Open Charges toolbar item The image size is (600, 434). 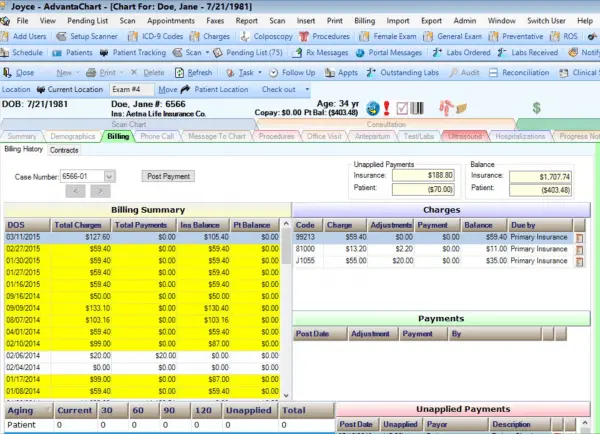pos(210,37)
